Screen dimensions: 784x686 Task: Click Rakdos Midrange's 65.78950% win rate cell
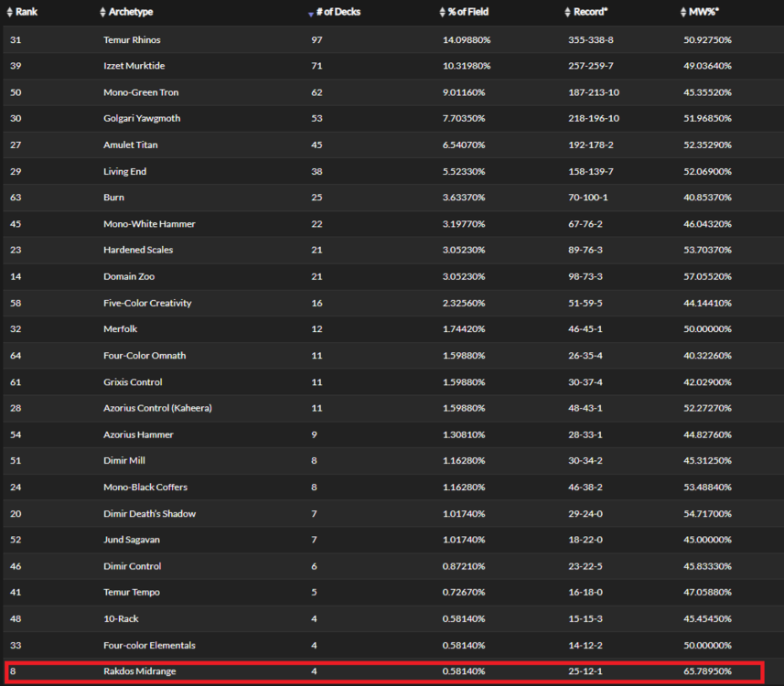pos(707,671)
